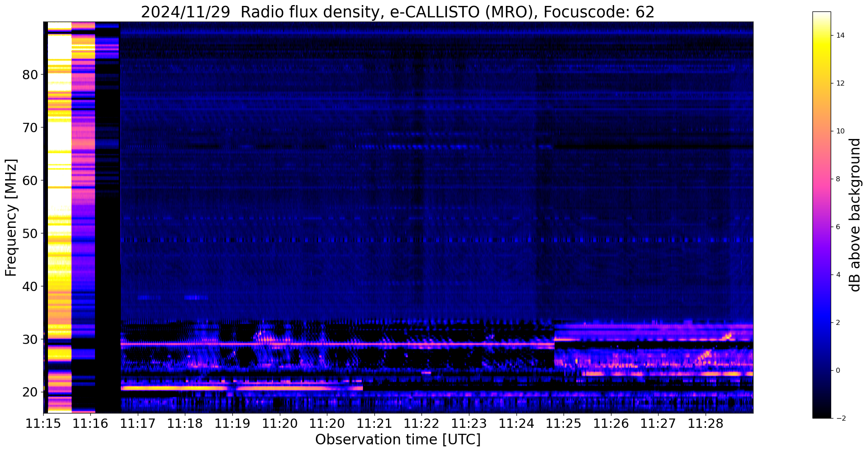Click the 11:16 time tick label
The image size is (868, 452).
(90, 423)
